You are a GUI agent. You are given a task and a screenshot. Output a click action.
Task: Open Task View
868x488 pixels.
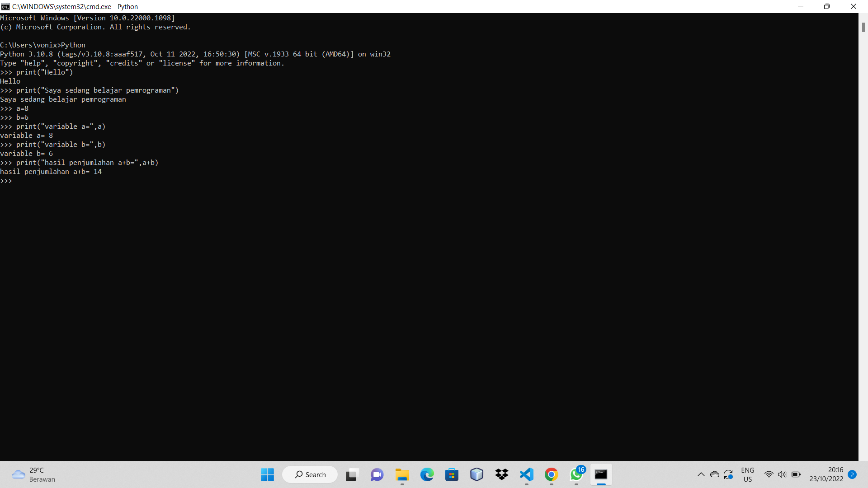coord(352,474)
